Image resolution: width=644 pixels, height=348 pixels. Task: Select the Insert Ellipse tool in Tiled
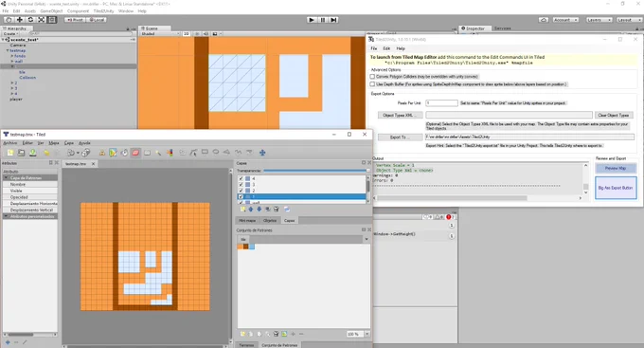[x=216, y=153]
